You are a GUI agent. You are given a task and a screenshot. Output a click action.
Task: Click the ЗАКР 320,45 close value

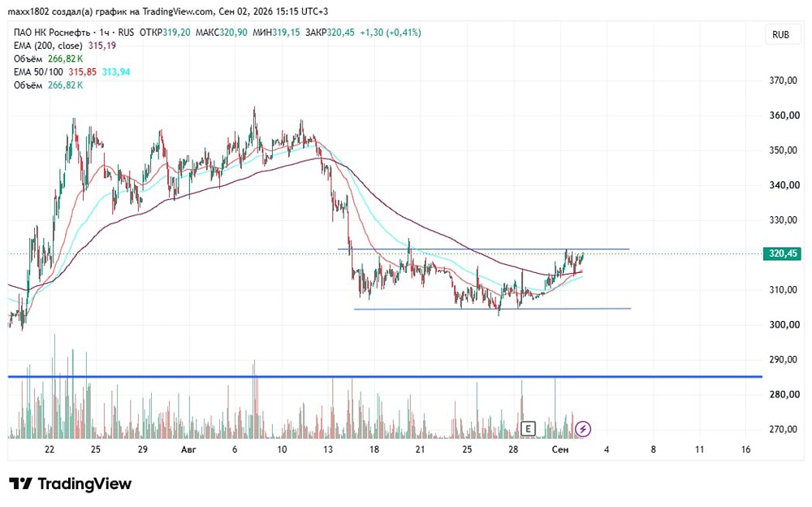pos(330,32)
